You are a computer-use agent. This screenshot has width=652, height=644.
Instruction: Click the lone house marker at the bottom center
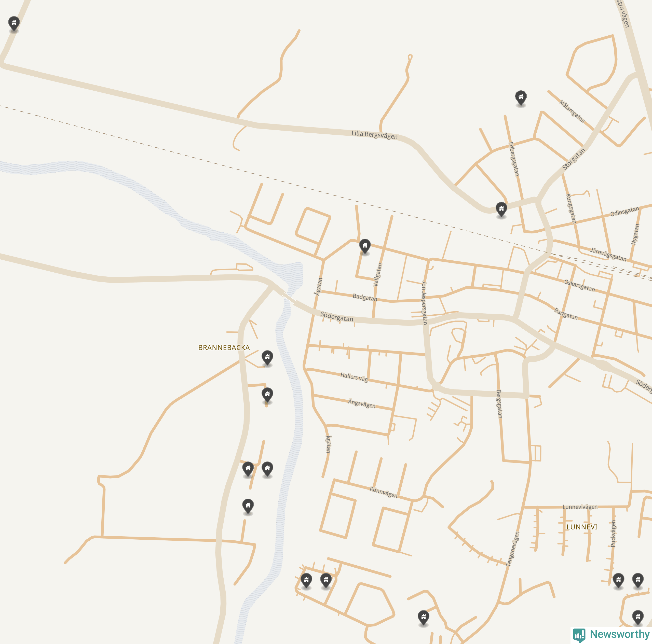[424, 618]
